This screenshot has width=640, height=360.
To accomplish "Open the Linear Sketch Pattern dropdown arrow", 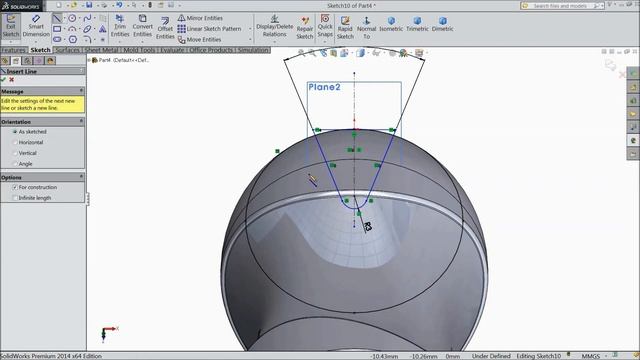I will [250, 29].
